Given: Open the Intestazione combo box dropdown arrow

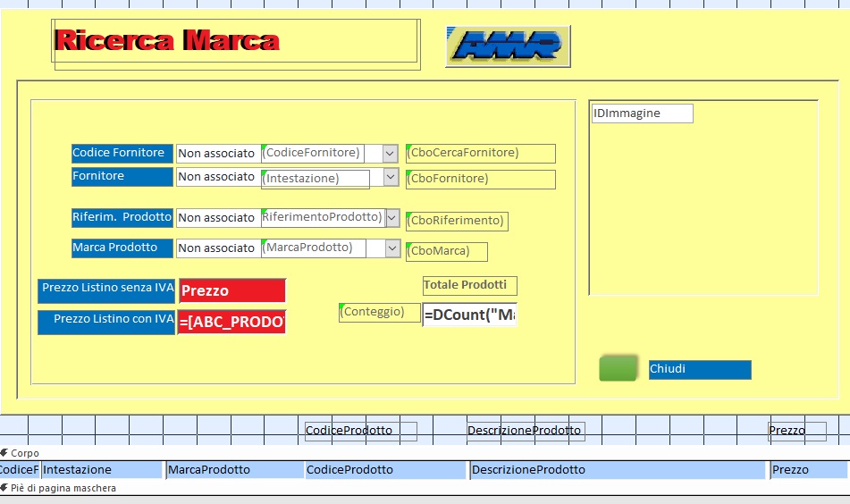Looking at the screenshot, I should 391,177.
